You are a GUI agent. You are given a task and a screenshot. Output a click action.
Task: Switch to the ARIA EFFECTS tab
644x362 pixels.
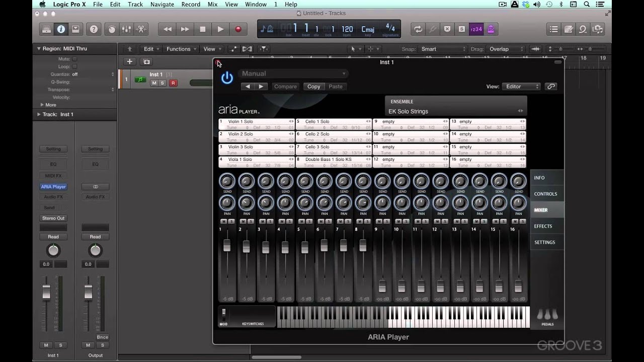pyautogui.click(x=547, y=226)
